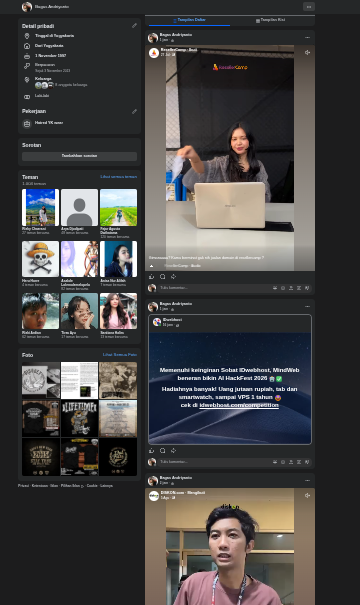Open the Privasi footer link
Image resolution: width=360 pixels, height=605 pixels.
click(23, 485)
